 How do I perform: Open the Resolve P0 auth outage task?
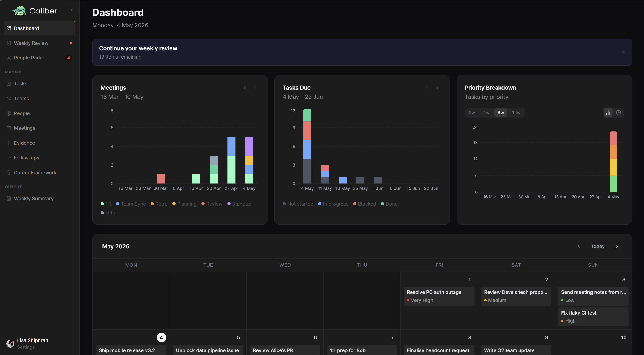[439, 296]
